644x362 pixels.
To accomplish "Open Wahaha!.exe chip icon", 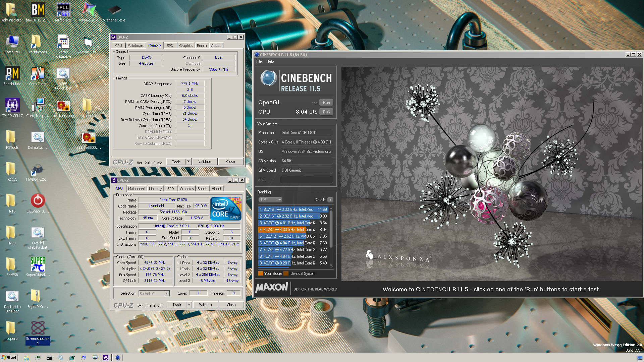I will 114,12.
